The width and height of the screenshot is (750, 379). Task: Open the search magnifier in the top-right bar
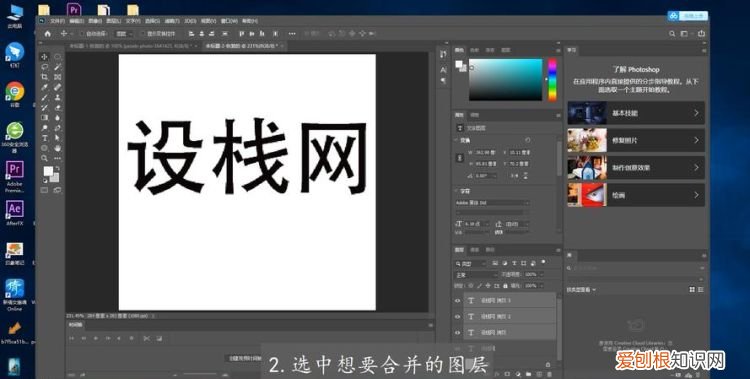pos(672,33)
